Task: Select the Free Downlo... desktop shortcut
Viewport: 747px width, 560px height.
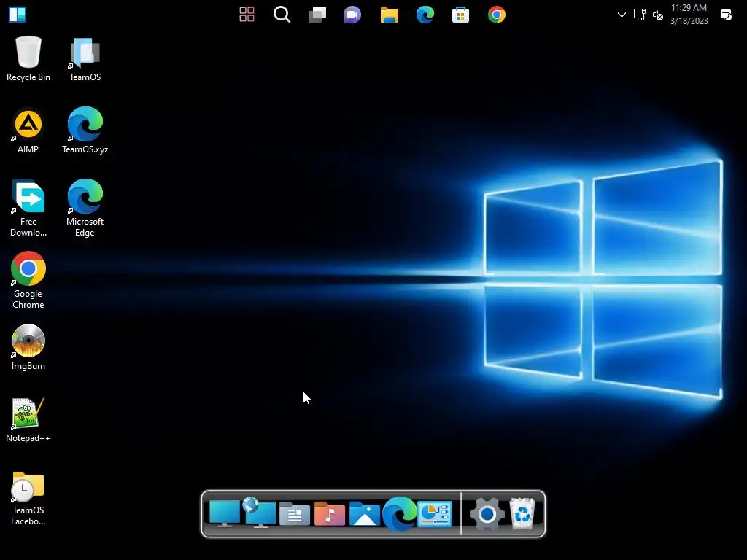Action: 28,208
